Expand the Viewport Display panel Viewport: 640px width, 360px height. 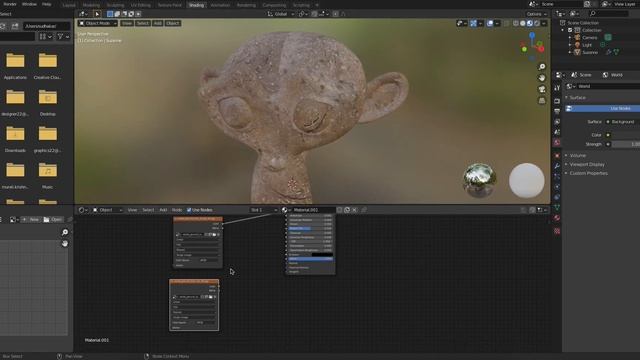point(587,164)
